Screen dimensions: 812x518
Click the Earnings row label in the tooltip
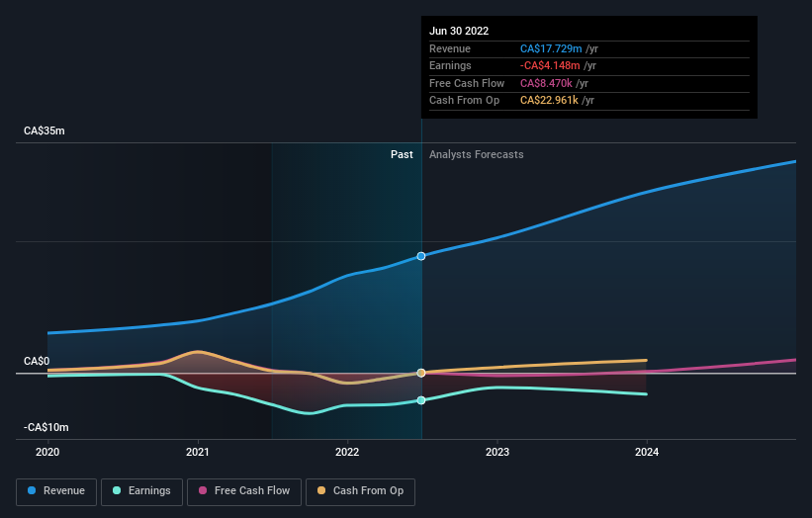tap(450, 65)
